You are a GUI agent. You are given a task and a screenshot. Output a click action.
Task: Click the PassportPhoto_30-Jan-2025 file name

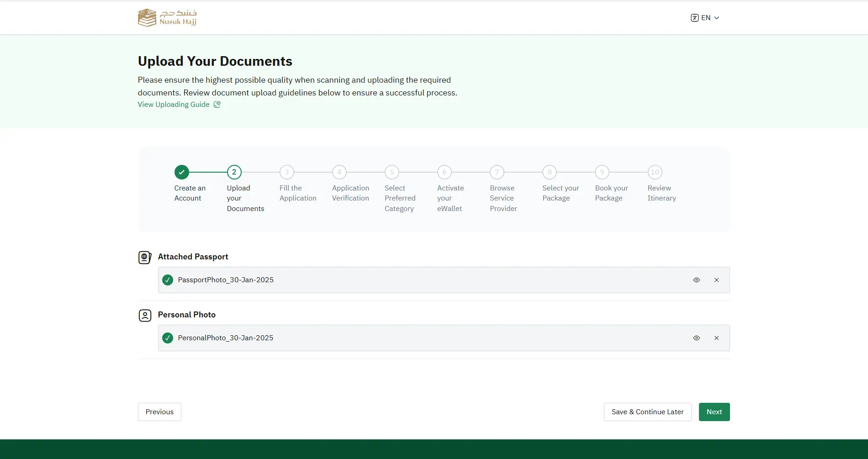point(226,280)
